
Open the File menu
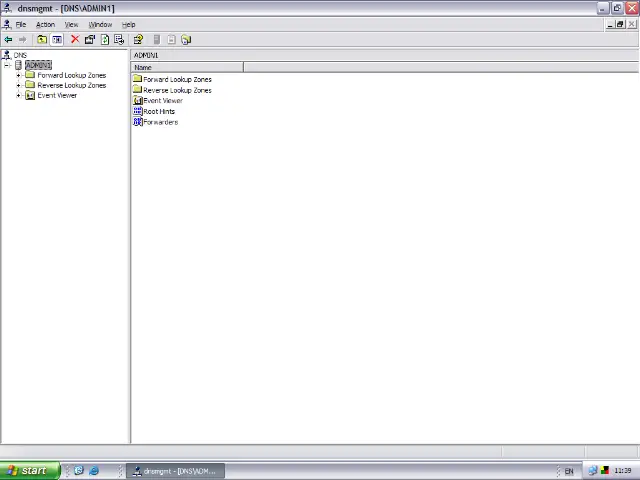(x=21, y=24)
